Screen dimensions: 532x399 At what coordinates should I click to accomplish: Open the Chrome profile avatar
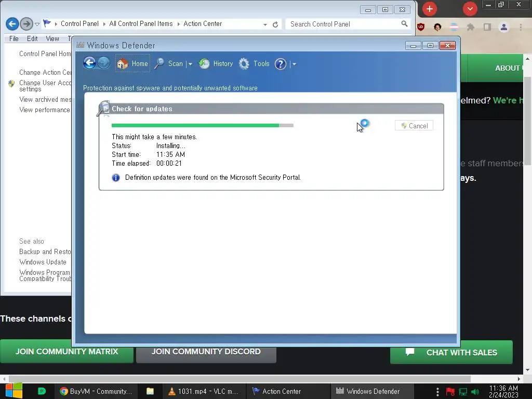tap(504, 27)
